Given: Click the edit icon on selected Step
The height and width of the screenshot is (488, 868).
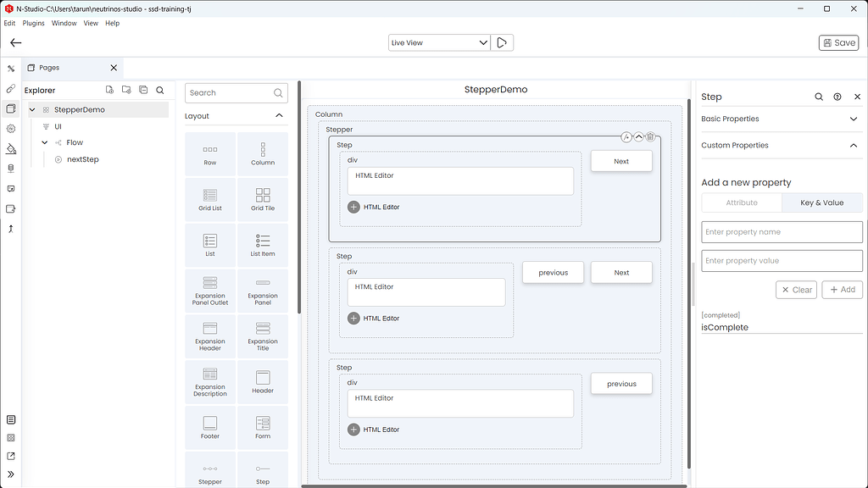Looking at the screenshot, I should coord(626,136).
